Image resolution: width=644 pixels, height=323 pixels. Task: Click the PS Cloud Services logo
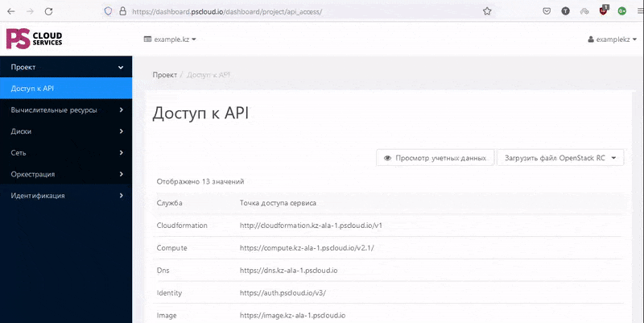[x=35, y=39]
